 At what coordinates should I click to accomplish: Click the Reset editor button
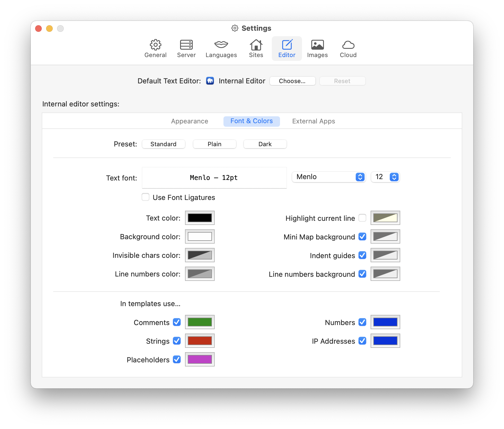[x=342, y=81]
